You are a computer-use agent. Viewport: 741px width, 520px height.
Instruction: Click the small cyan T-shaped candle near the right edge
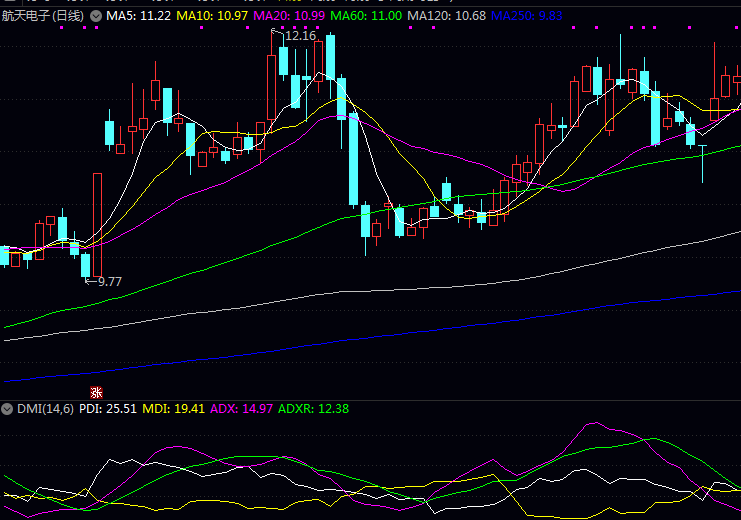(x=703, y=158)
